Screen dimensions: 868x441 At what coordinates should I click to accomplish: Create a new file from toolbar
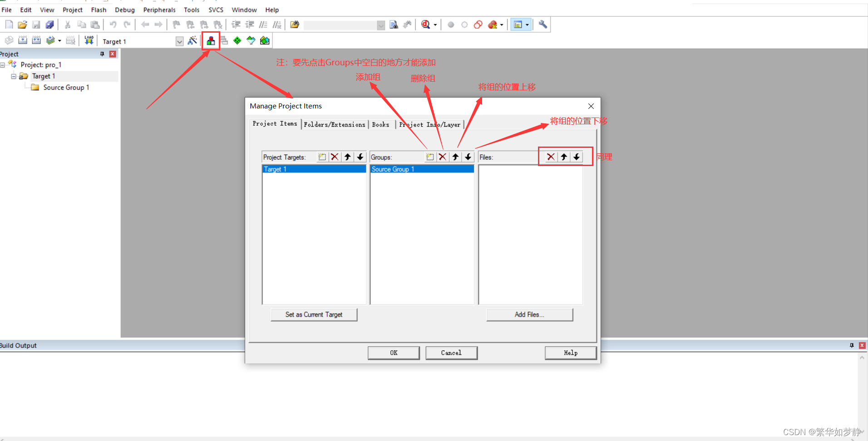pos(9,24)
